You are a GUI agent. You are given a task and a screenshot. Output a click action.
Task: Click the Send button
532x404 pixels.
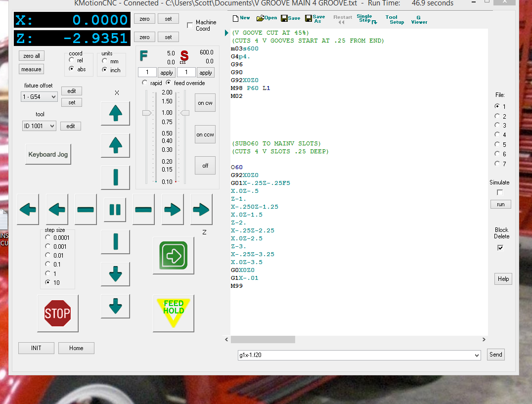tap(495, 355)
